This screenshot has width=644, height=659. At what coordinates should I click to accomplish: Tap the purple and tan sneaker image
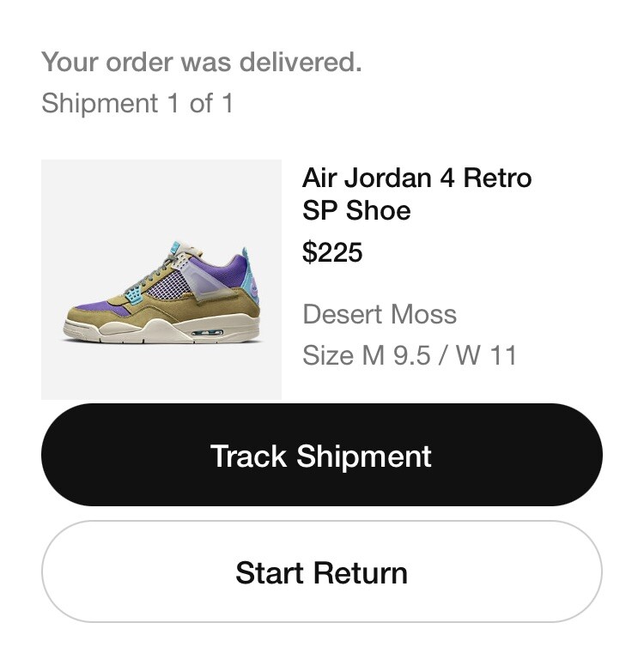[163, 296]
